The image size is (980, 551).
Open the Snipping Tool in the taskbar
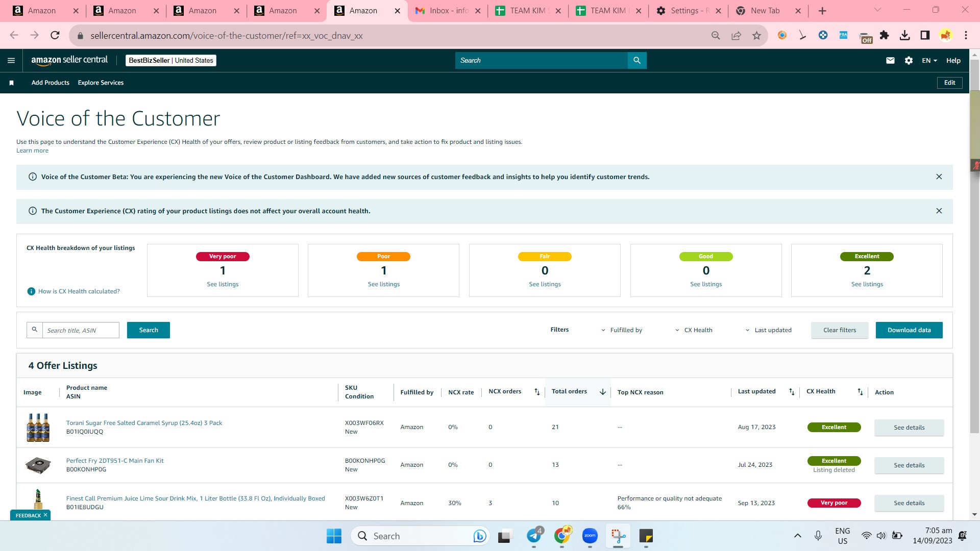(x=618, y=536)
